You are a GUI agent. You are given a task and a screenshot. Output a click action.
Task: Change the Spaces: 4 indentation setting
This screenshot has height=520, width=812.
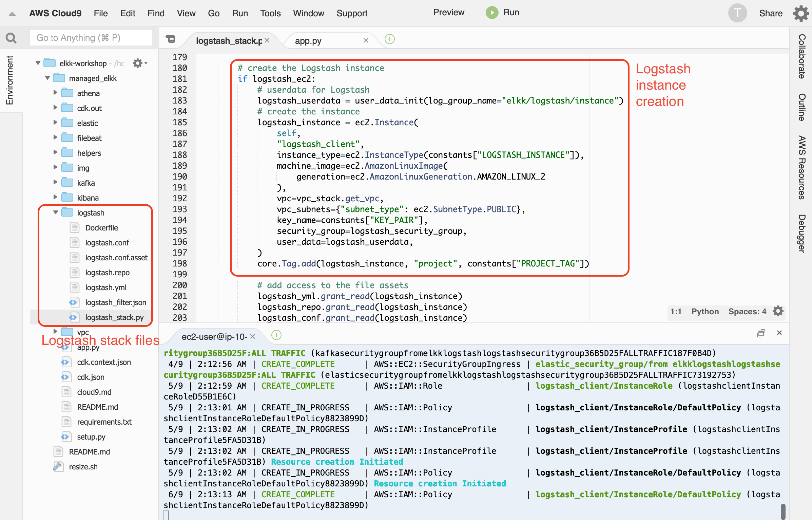click(x=747, y=312)
